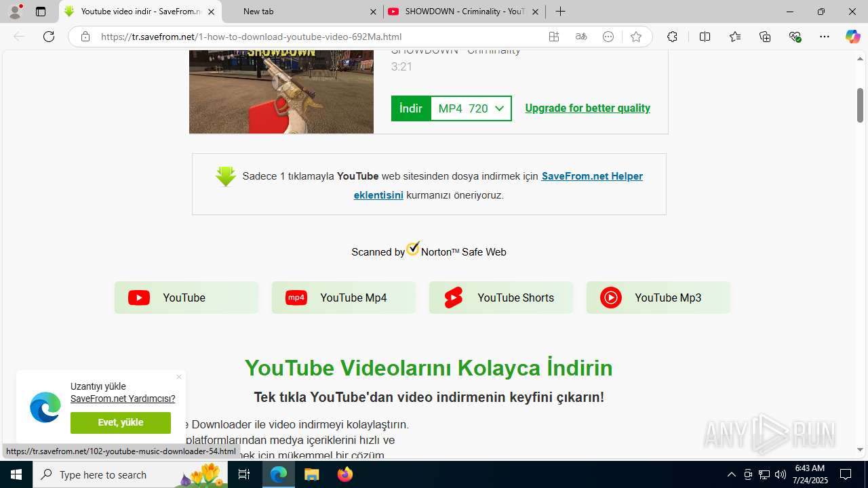868x488 pixels.
Task: Open the volume control in system tray
Action: pos(781,474)
